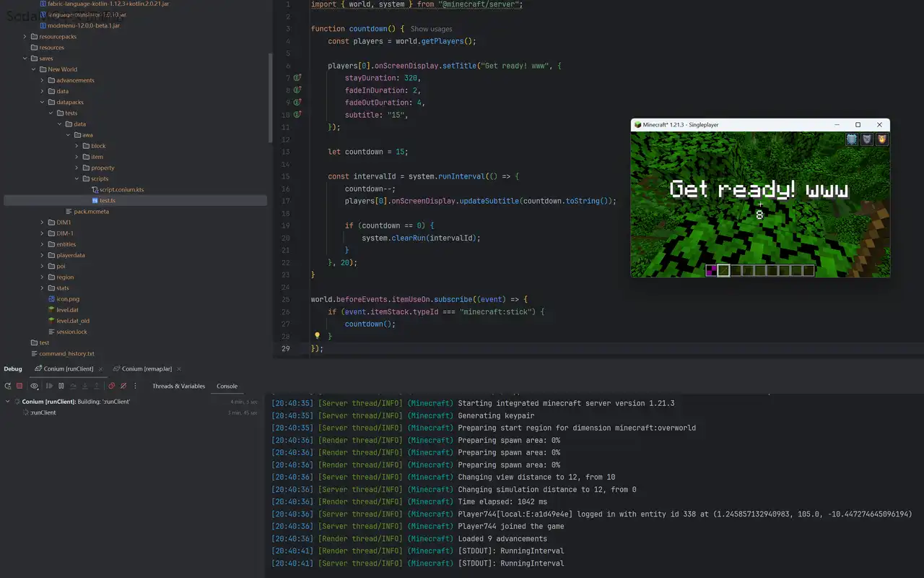This screenshot has height=578, width=924.
Task: Click the Resume Program icon
Action: tap(49, 386)
